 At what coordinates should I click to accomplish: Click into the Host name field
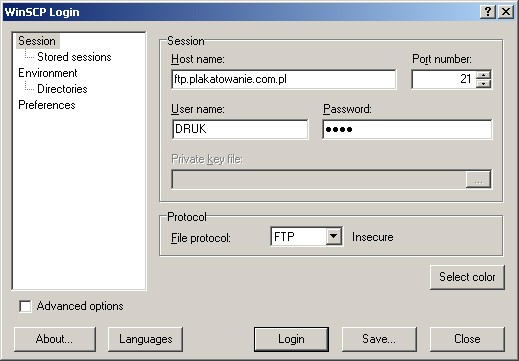[x=284, y=79]
